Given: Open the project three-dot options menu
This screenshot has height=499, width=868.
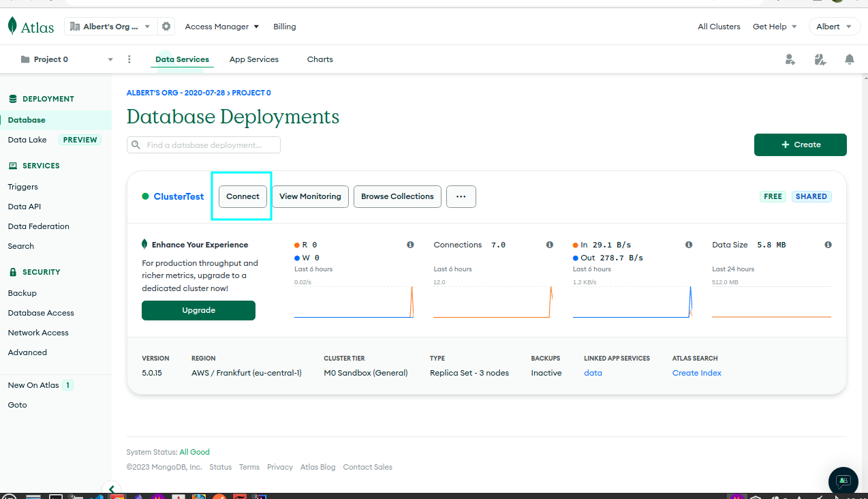Looking at the screenshot, I should pyautogui.click(x=129, y=59).
